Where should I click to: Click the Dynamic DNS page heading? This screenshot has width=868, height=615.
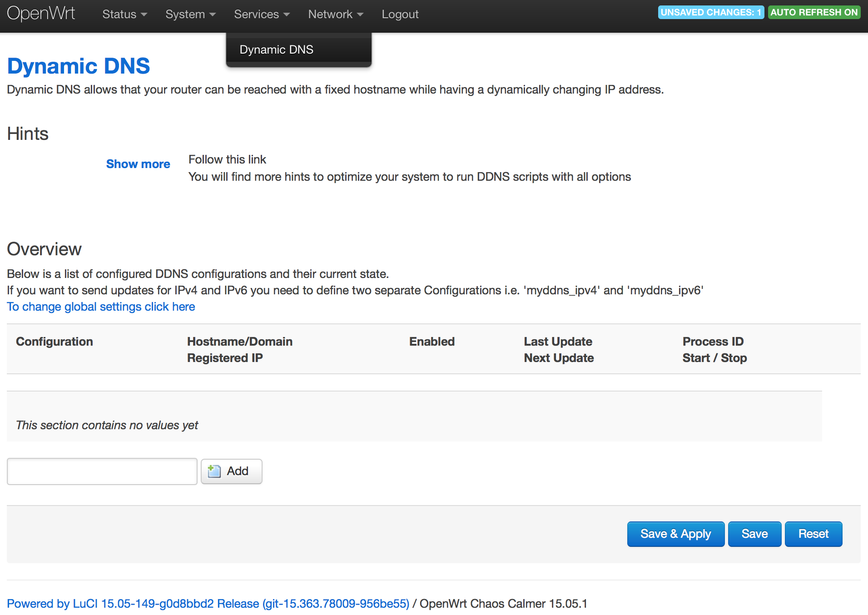79,66
